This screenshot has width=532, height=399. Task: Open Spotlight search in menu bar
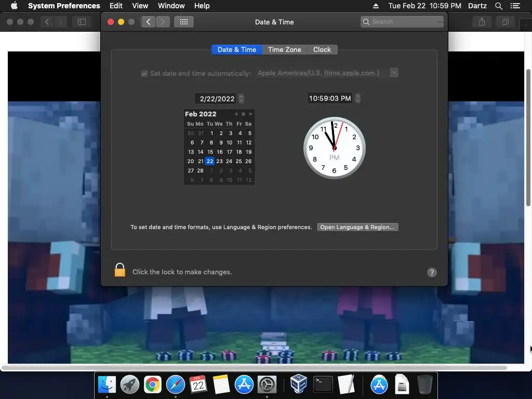pyautogui.click(x=498, y=6)
